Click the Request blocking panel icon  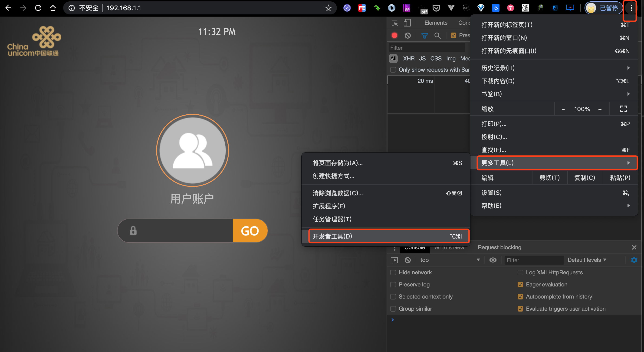click(x=500, y=247)
